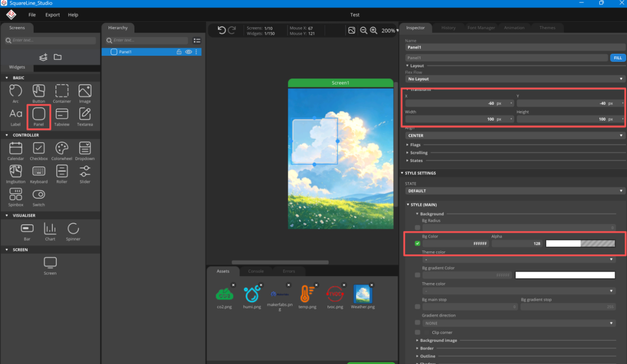
Task: Open the folder icon under Screens
Action: click(57, 57)
